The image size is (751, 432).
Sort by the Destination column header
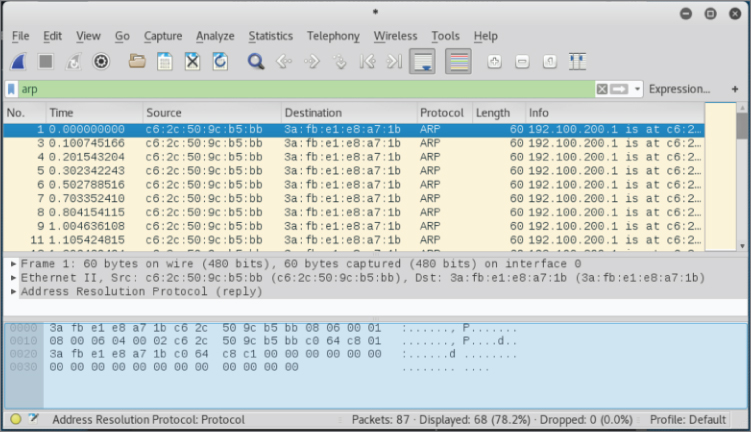349,113
